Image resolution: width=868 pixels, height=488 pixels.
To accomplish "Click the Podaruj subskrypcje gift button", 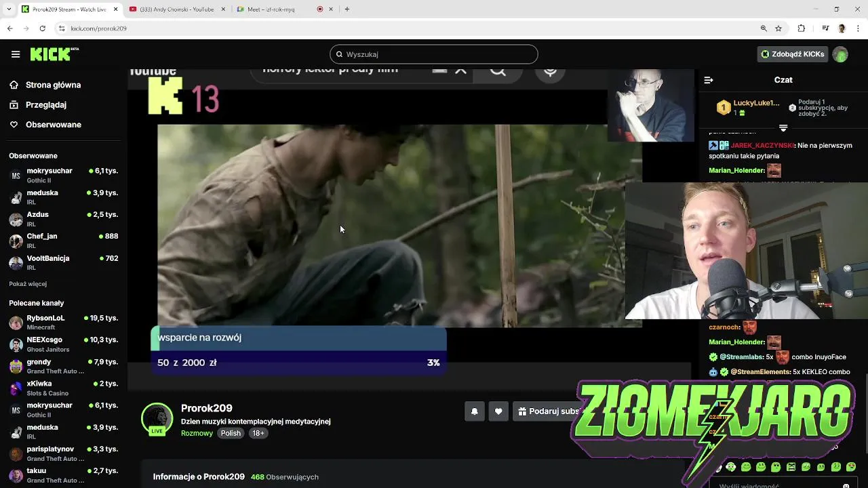I will (547, 411).
